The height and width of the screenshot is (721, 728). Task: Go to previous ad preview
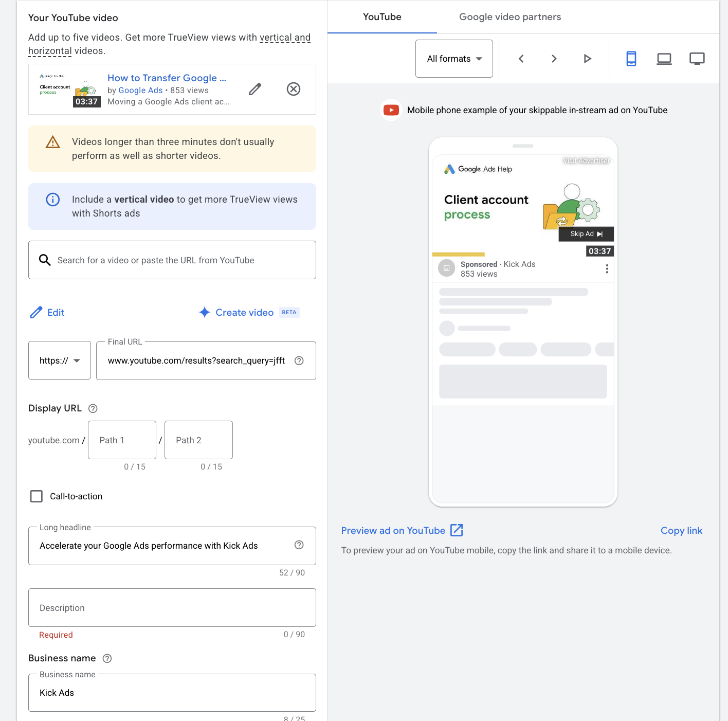pyautogui.click(x=521, y=59)
